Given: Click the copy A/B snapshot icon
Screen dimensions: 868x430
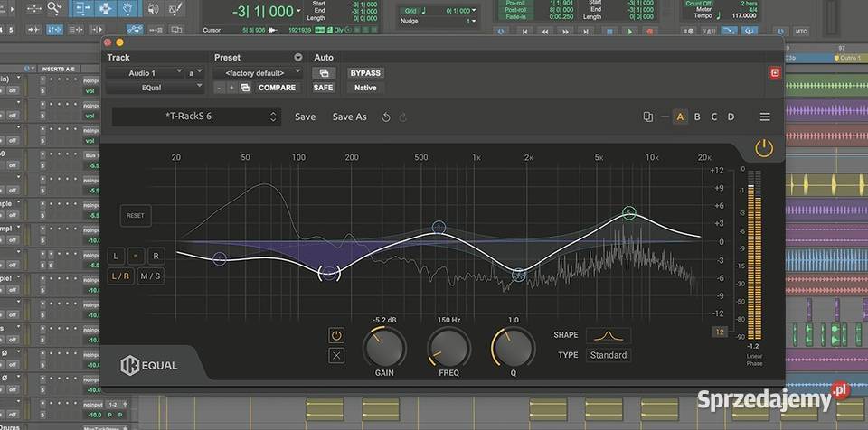Looking at the screenshot, I should (647, 117).
